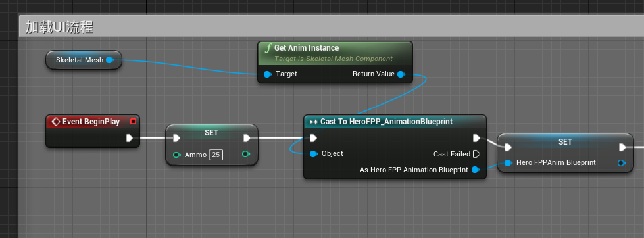Click Get Anim Instance Target input pin
Image resolution: width=644 pixels, height=238 pixels.
[x=267, y=74]
